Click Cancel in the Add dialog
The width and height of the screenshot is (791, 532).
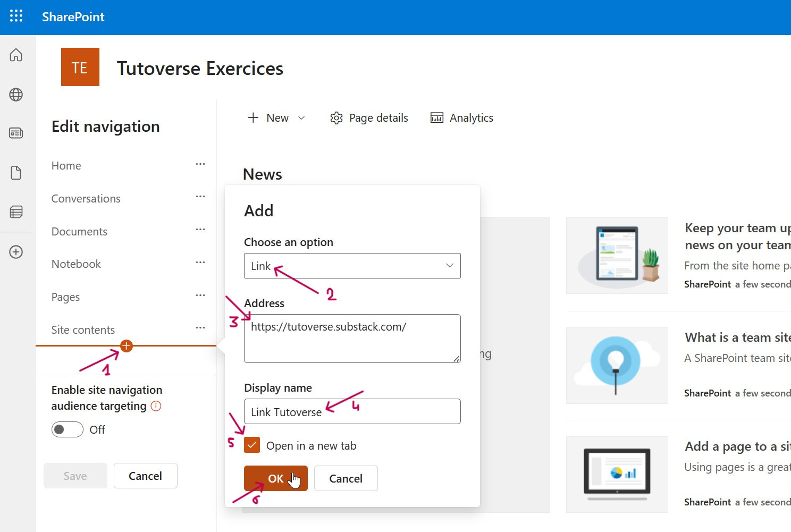pyautogui.click(x=346, y=478)
